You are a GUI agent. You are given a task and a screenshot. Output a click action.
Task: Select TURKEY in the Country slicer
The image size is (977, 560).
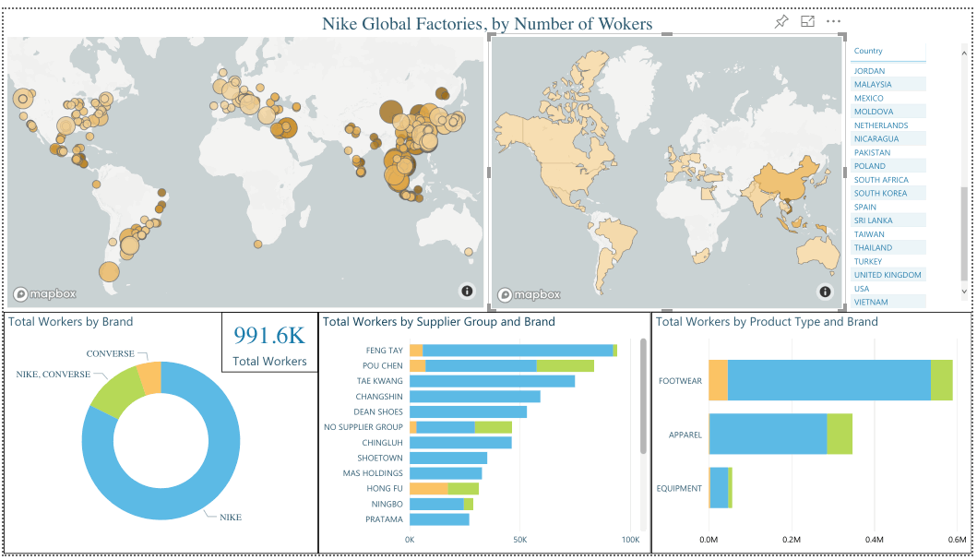click(888, 262)
